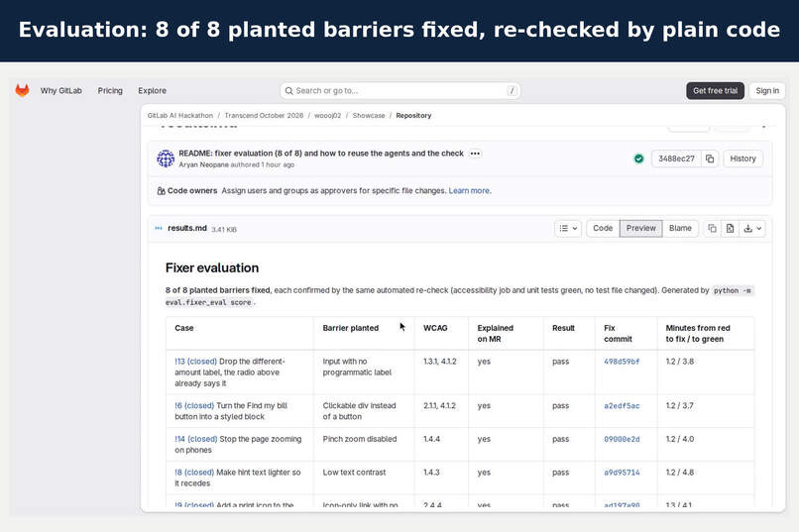Copy file contents with the copy icon
This screenshot has width=799, height=532.
(x=712, y=229)
